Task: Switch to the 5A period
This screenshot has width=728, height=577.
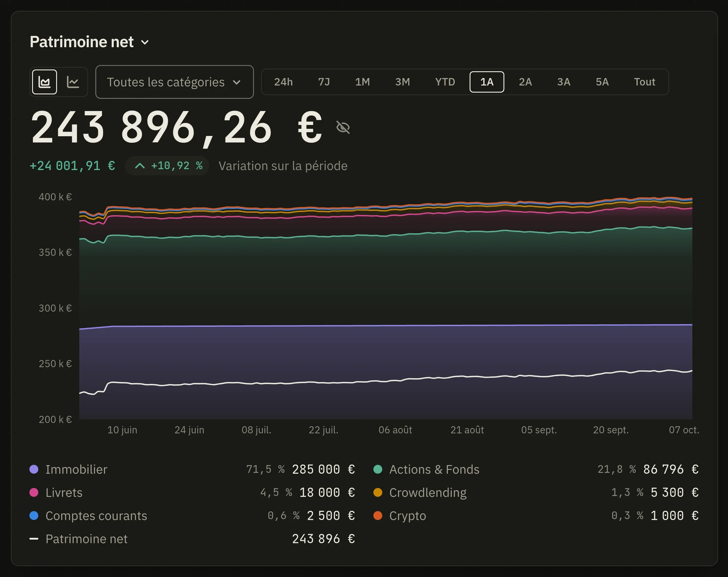Action: (602, 82)
